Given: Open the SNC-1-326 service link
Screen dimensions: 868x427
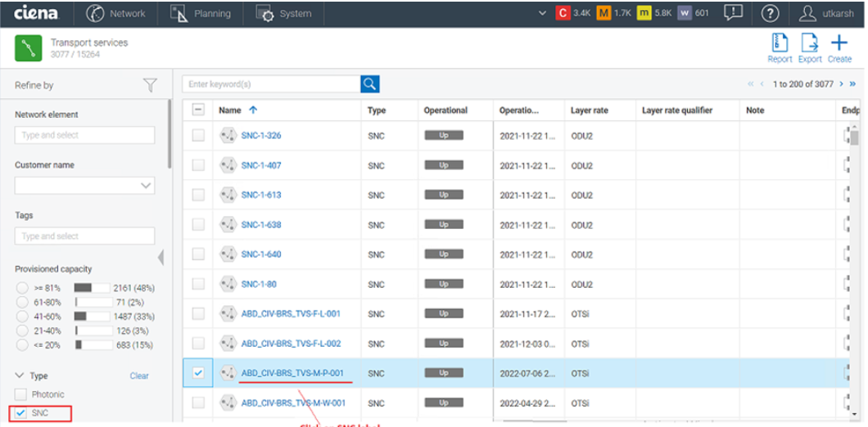Looking at the screenshot, I should click(261, 136).
